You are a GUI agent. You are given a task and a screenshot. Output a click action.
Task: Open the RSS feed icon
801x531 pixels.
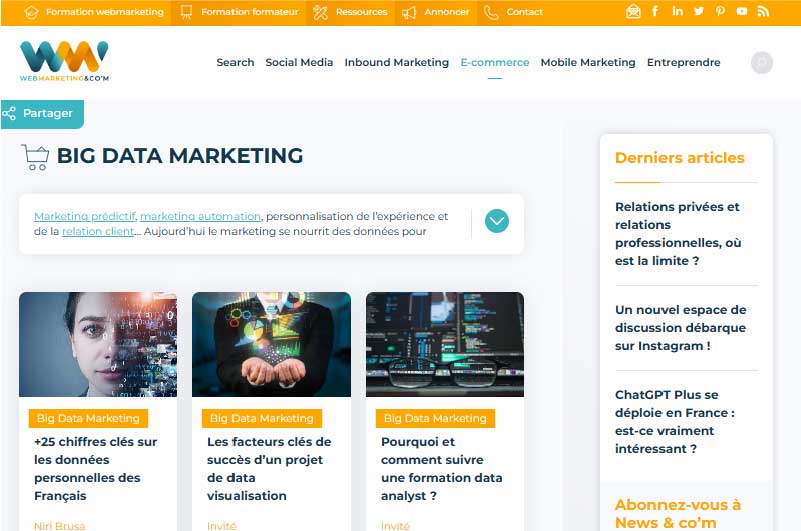tap(763, 11)
